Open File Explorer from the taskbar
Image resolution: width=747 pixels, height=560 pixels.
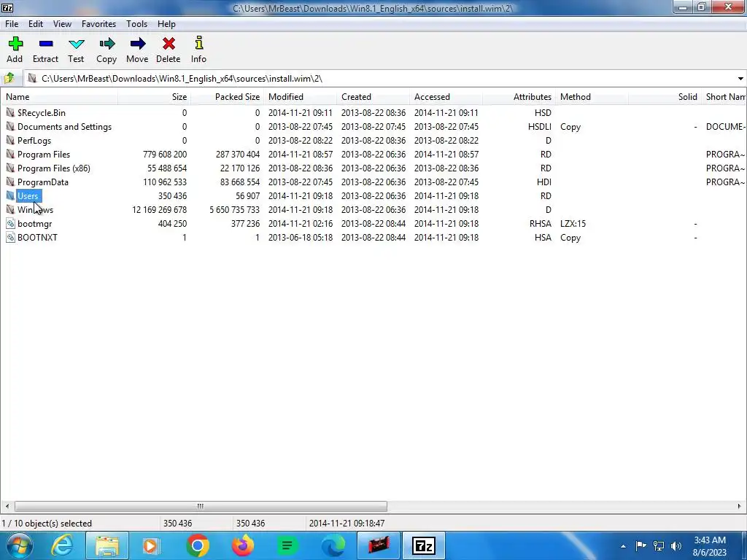pos(107,545)
